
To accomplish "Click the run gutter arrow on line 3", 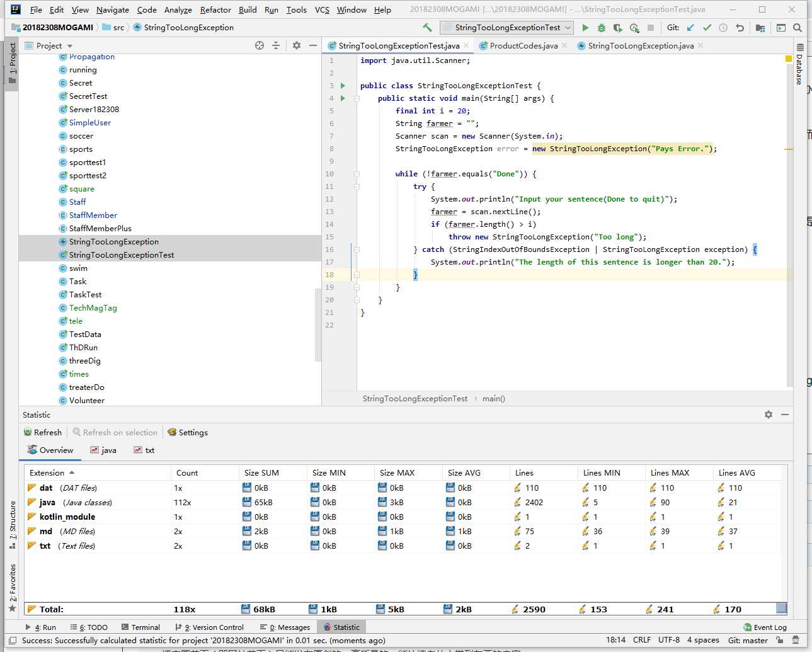I will click(x=343, y=86).
